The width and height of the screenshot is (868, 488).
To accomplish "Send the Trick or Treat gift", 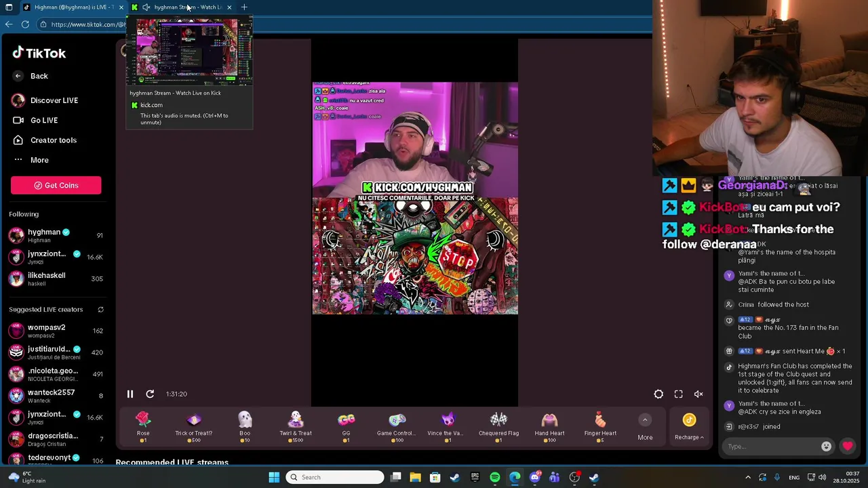I will 194,427.
